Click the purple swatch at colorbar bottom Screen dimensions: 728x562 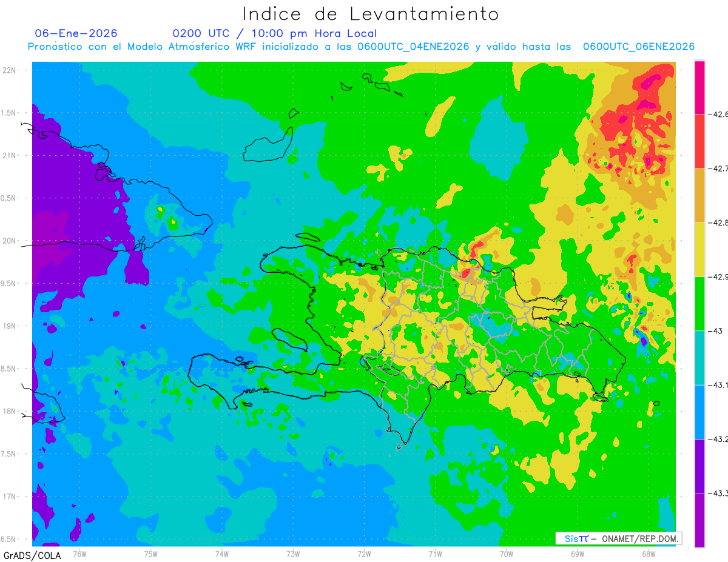point(699,520)
